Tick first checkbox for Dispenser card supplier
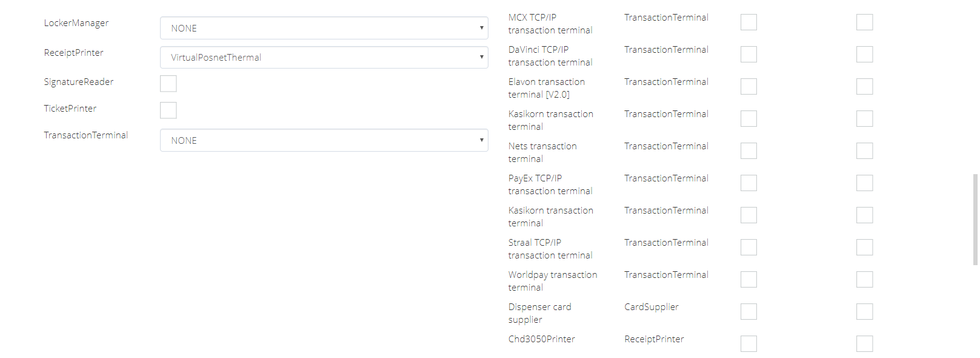 tap(748, 312)
